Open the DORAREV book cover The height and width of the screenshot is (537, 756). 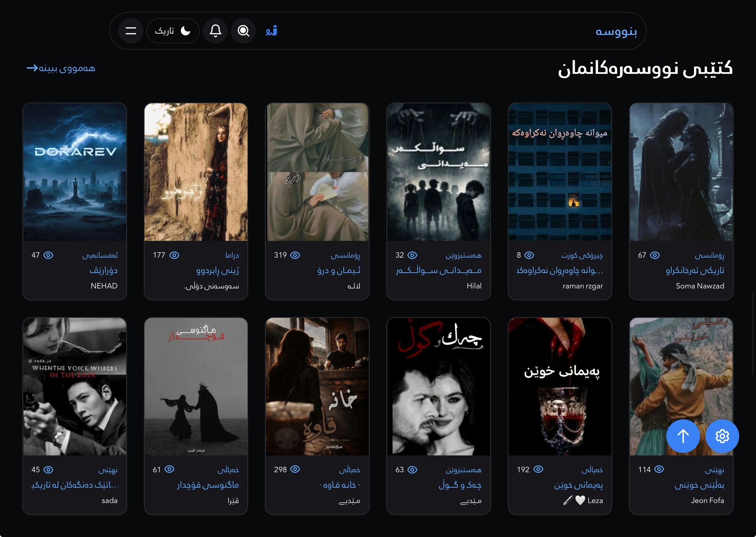click(75, 172)
